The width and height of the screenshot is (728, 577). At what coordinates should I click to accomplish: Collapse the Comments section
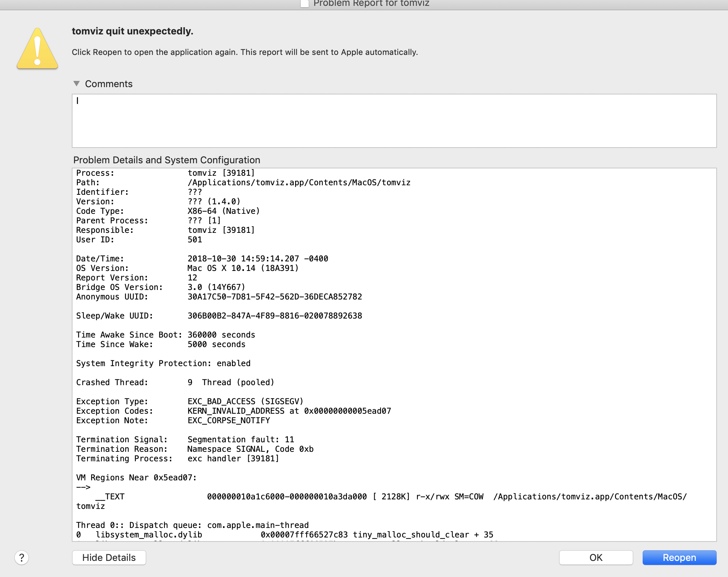[77, 83]
